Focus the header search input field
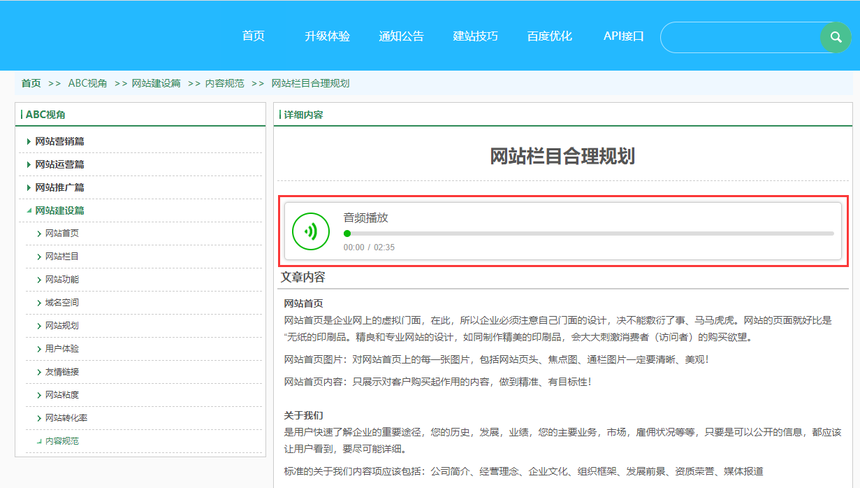 tap(740, 37)
